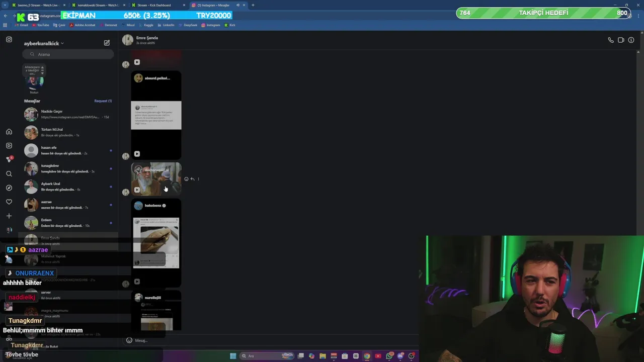Open emoji picker in message box
644x362 pixels.
pyautogui.click(x=129, y=340)
